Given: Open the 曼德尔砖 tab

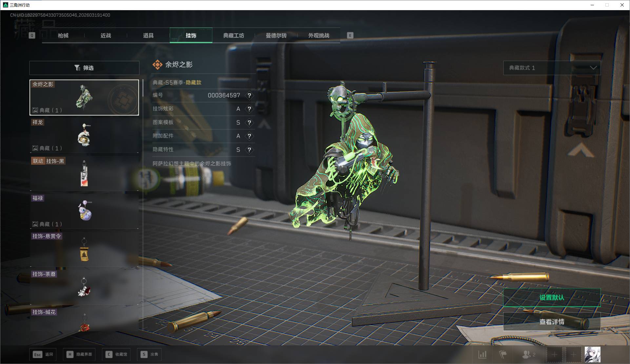Looking at the screenshot, I should point(276,35).
